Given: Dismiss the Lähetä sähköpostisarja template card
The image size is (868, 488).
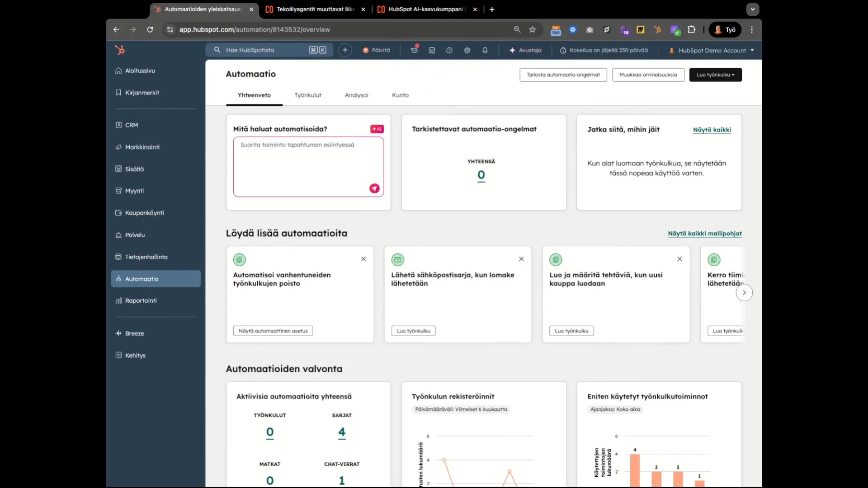Looking at the screenshot, I should (x=521, y=259).
